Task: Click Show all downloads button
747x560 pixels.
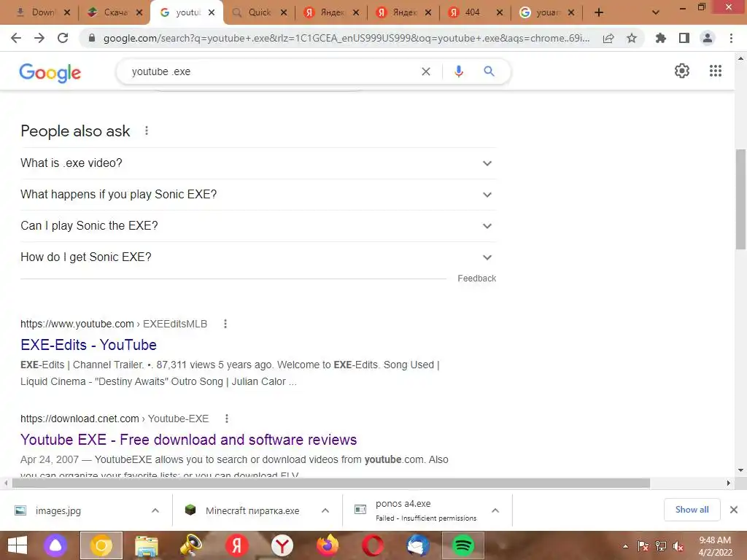Action: point(692,510)
